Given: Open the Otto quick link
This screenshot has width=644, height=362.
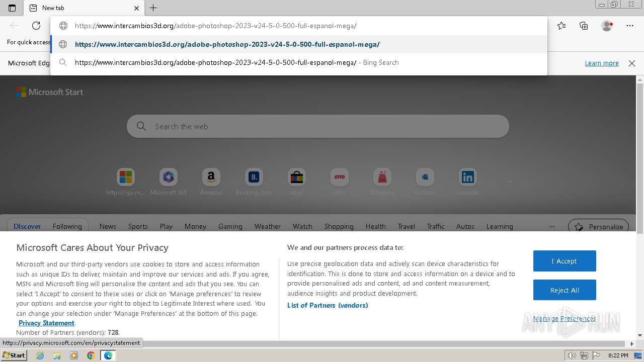Looking at the screenshot, I should coord(340,182).
